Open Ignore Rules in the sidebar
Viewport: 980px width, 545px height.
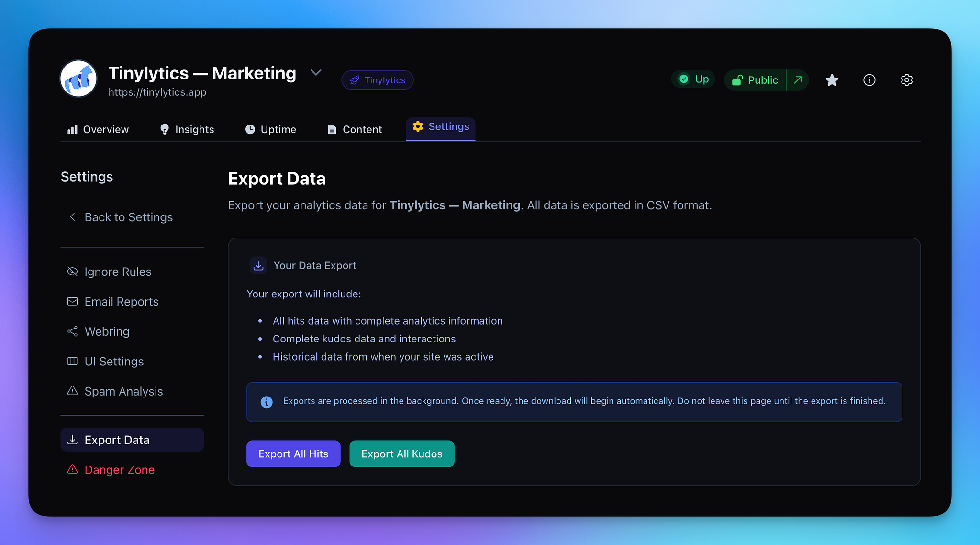[x=118, y=272]
